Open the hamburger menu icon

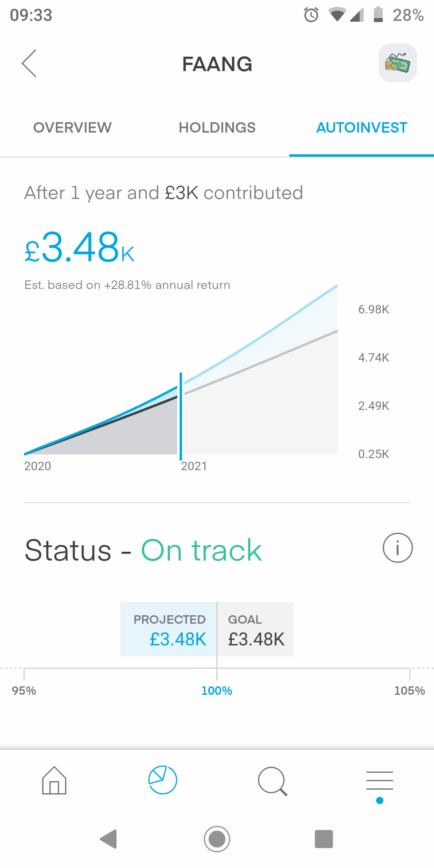pyautogui.click(x=380, y=781)
